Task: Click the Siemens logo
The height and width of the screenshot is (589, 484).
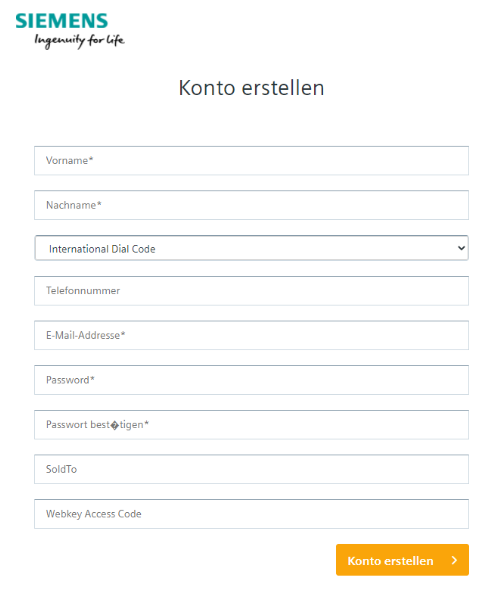Action: point(62,21)
